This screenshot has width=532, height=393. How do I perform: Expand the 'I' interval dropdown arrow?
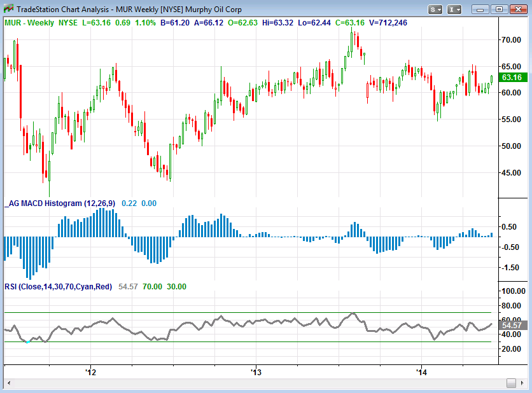pos(458,9)
